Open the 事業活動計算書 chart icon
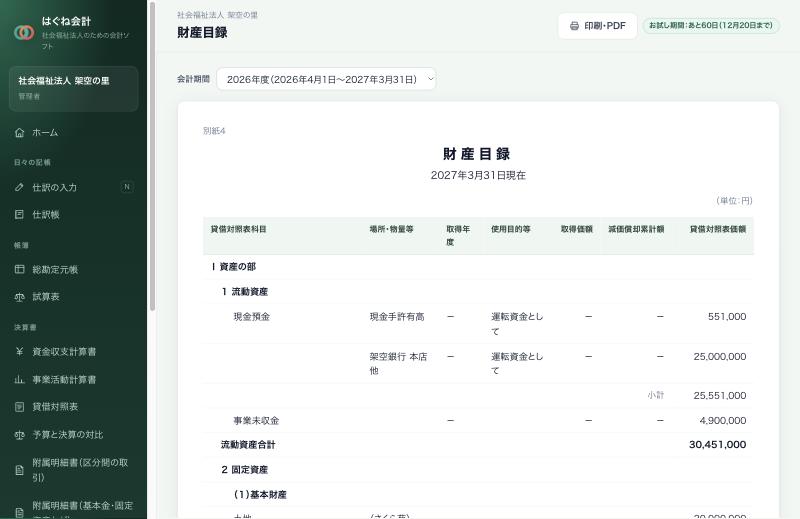The height and width of the screenshot is (519, 800). (x=19, y=379)
